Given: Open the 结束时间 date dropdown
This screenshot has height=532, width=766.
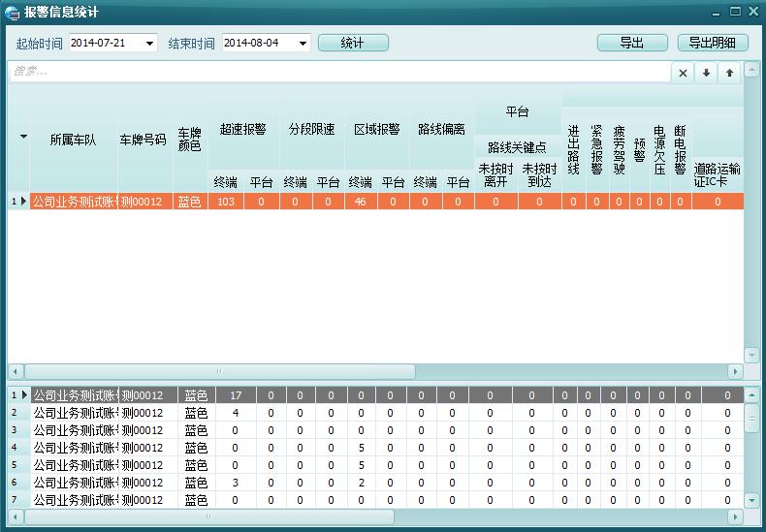Looking at the screenshot, I should pos(303,44).
